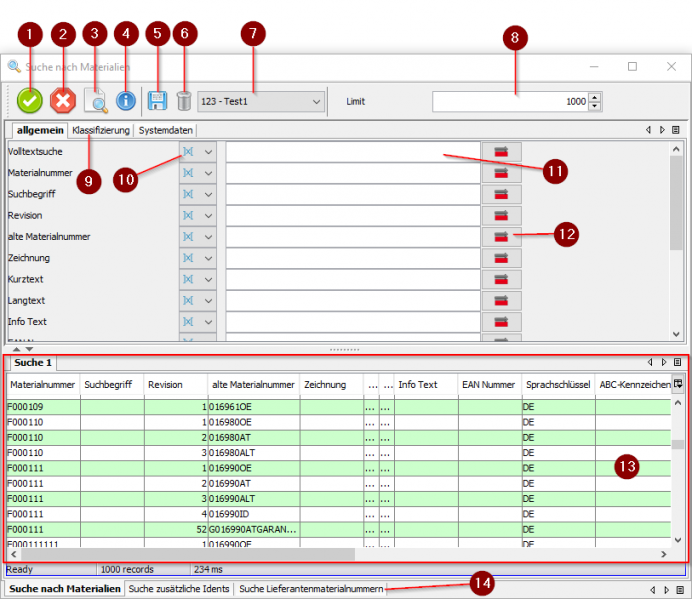Viewport: 692px width, 599px height.
Task: Click the trash can delete icon
Action: pyautogui.click(x=183, y=101)
